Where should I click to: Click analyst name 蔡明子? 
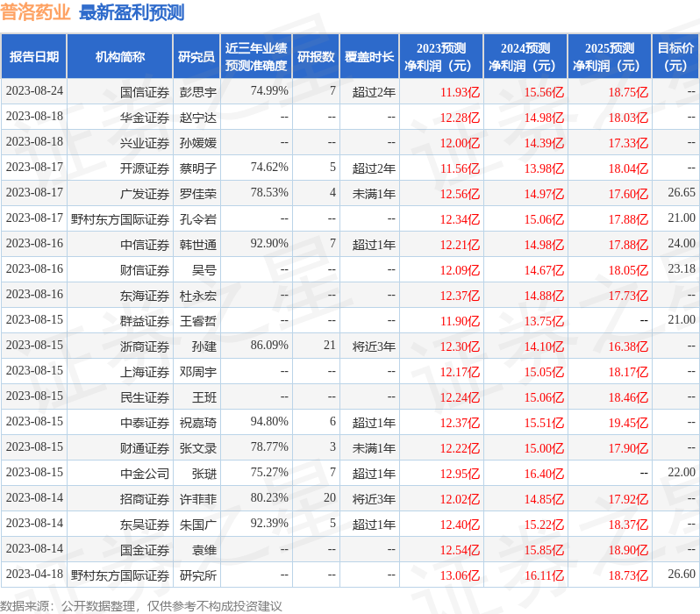[x=197, y=168]
